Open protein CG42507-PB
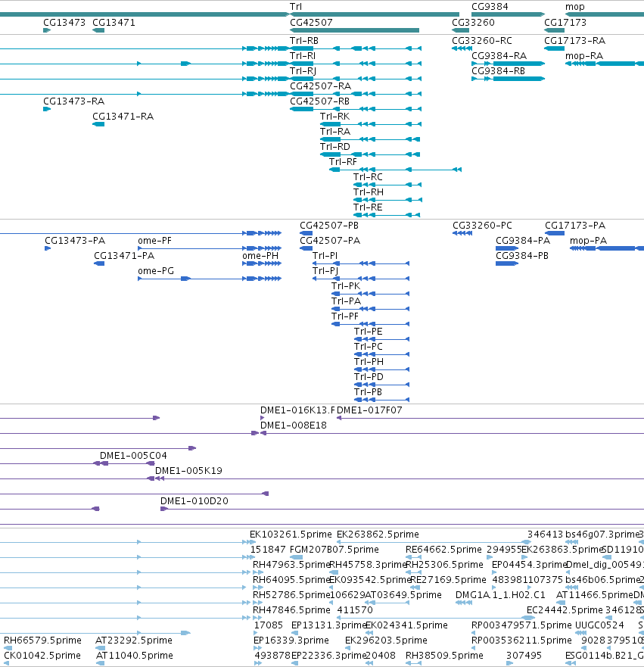Screen dimensions: 644x667 point(329,225)
